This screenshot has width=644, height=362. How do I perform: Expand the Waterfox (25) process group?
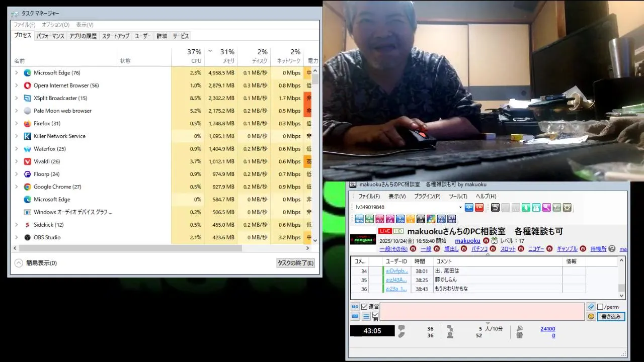17,149
